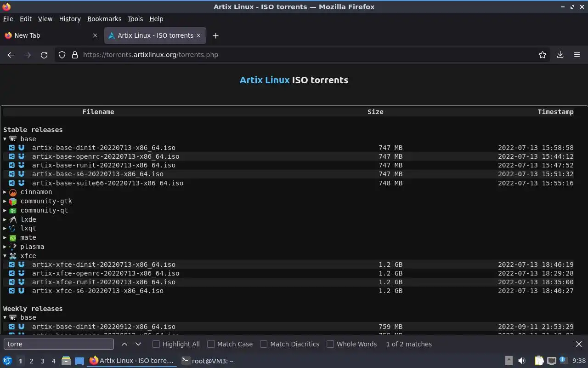This screenshot has width=588, height=368.
Task: Click magnet icon for artix-xfce-runit-20220713 ISO
Action: click(x=21, y=282)
